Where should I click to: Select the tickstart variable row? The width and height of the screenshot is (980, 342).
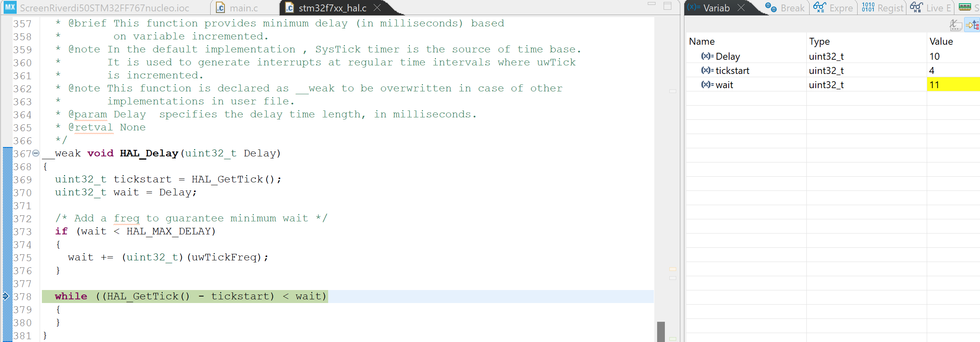click(832, 70)
